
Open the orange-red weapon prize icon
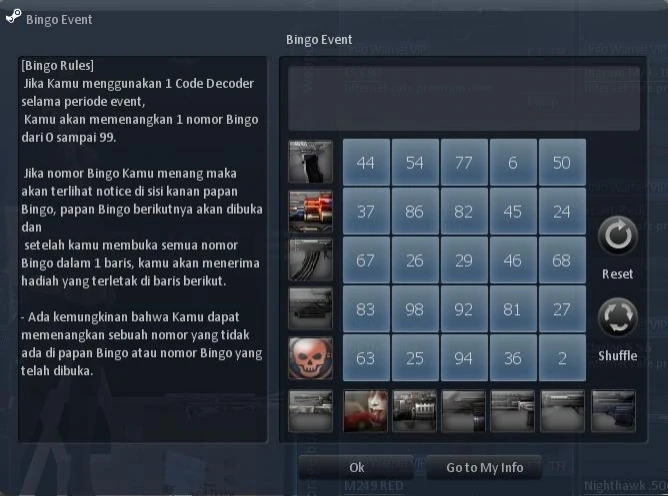(311, 211)
